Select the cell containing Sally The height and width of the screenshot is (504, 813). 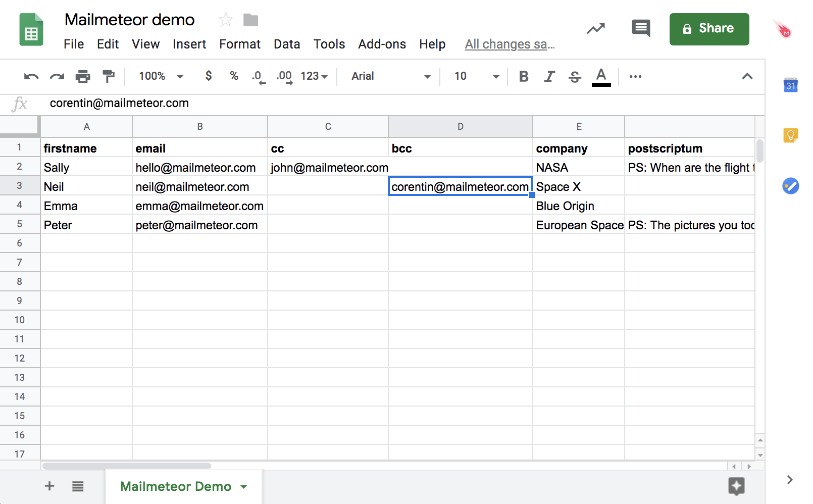click(86, 167)
